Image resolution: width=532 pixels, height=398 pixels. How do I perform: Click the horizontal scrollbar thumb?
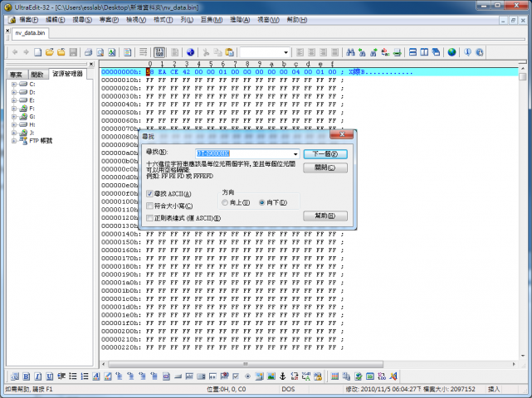(x=246, y=364)
